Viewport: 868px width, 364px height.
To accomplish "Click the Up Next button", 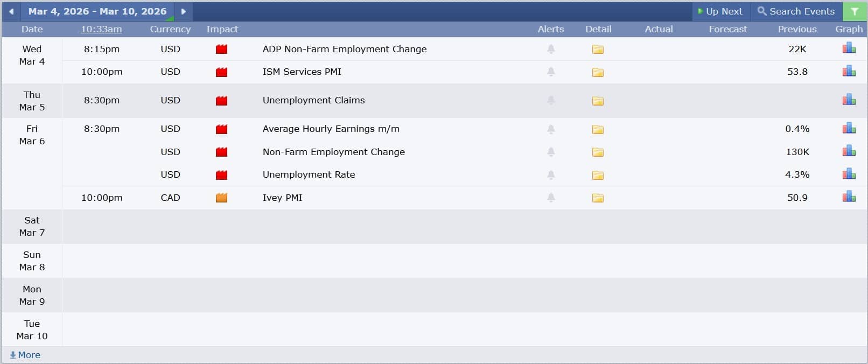I will click(720, 11).
